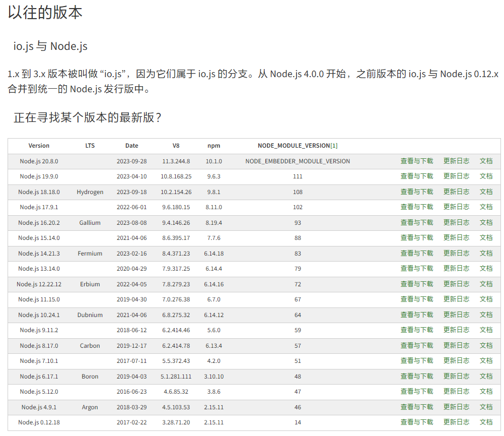
Task: Click 查看与下载 for Node.js 14.21.3 Fermium
Action: click(x=416, y=253)
